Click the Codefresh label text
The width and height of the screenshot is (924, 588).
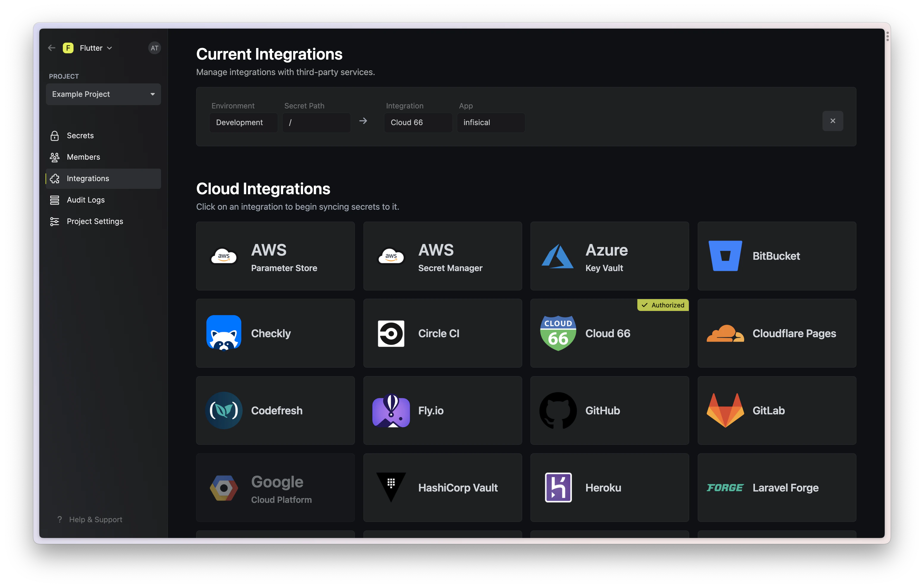pyautogui.click(x=277, y=410)
